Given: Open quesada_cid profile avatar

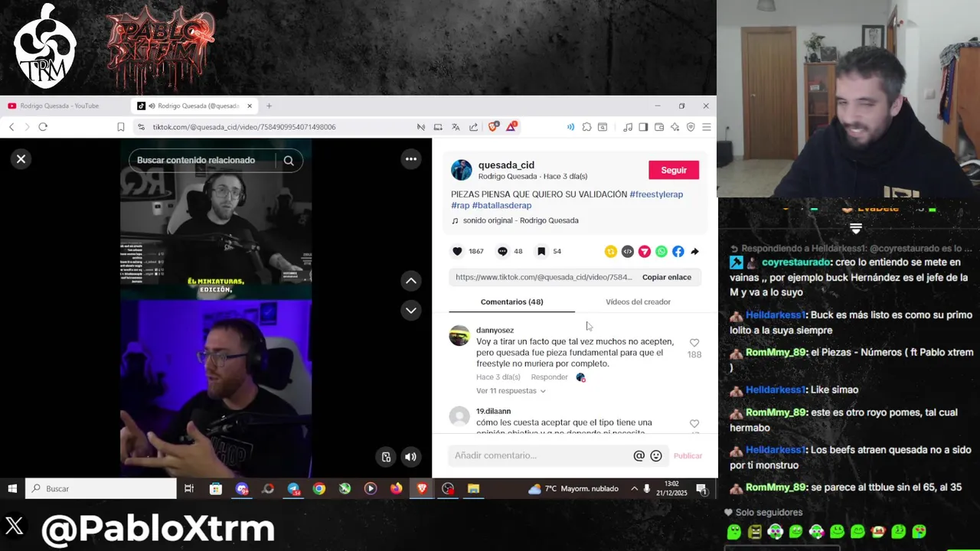Looking at the screenshot, I should click(x=462, y=170).
